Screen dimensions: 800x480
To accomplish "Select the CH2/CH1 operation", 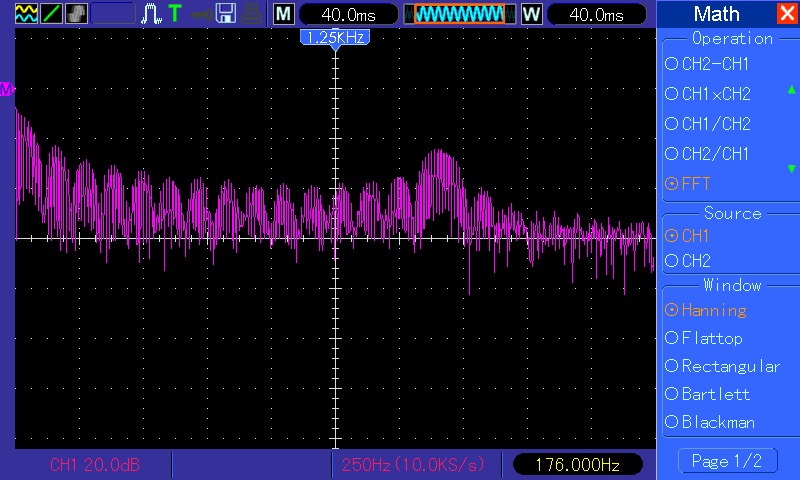I will tap(707, 154).
